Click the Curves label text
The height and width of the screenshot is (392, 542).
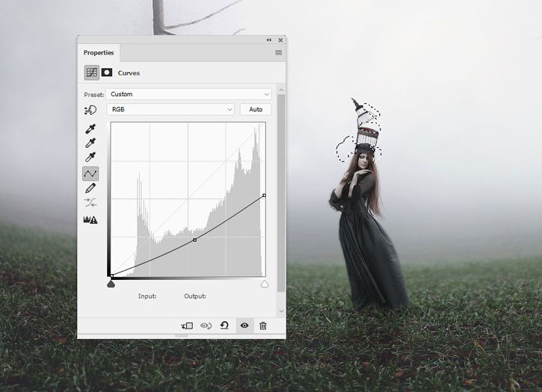click(129, 73)
